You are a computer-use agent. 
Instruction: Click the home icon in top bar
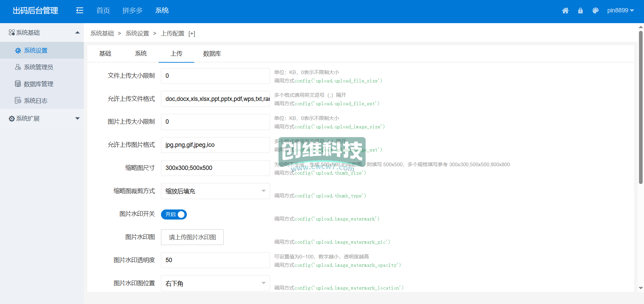(x=565, y=11)
